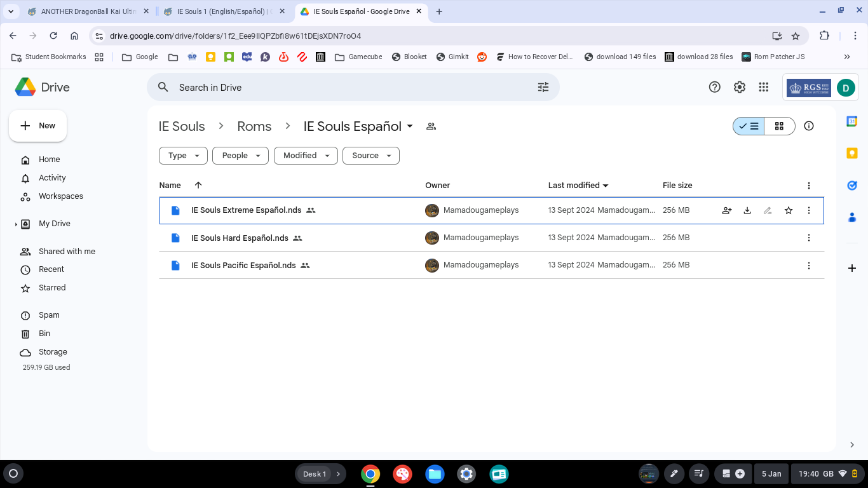Get add-ons with the plus icon
The height and width of the screenshot is (488, 868).
click(x=852, y=268)
